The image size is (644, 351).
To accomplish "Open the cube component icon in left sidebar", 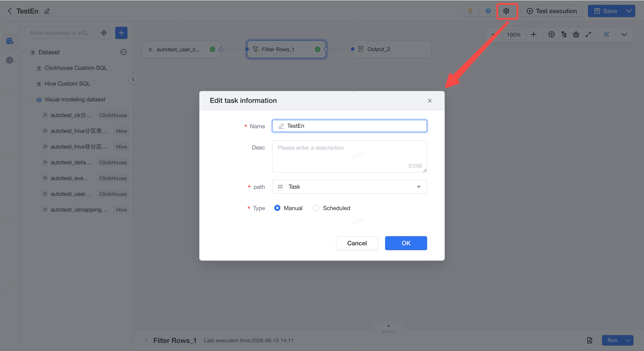I will [9, 60].
